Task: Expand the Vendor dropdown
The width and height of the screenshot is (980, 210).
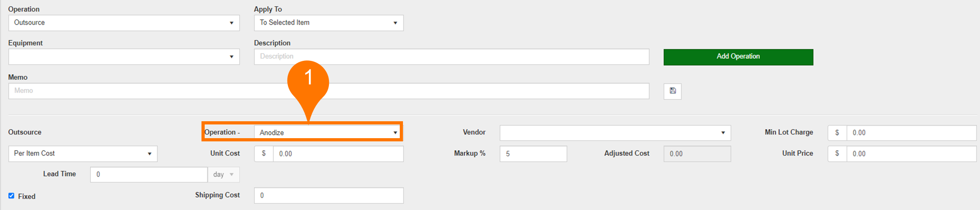Action: click(614, 133)
